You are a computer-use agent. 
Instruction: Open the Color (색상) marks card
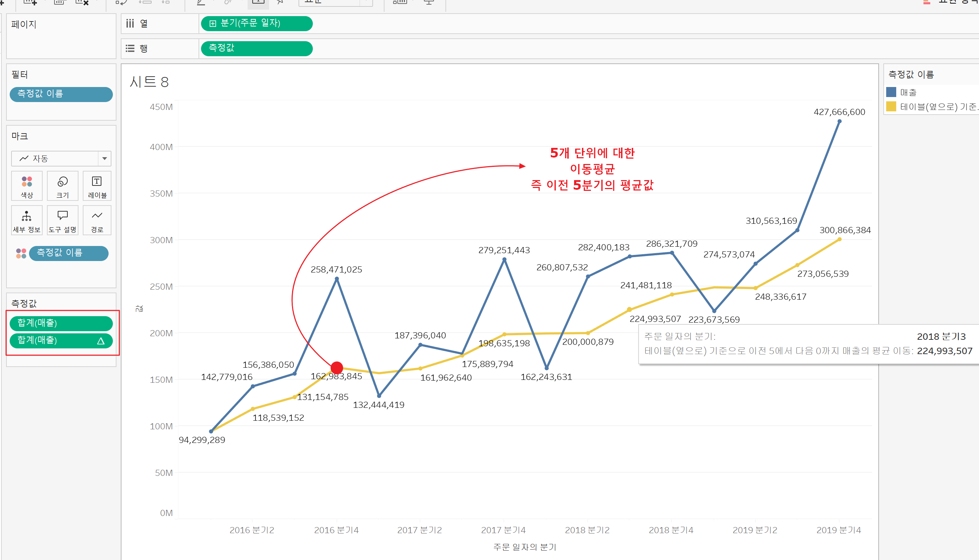pyautogui.click(x=27, y=186)
